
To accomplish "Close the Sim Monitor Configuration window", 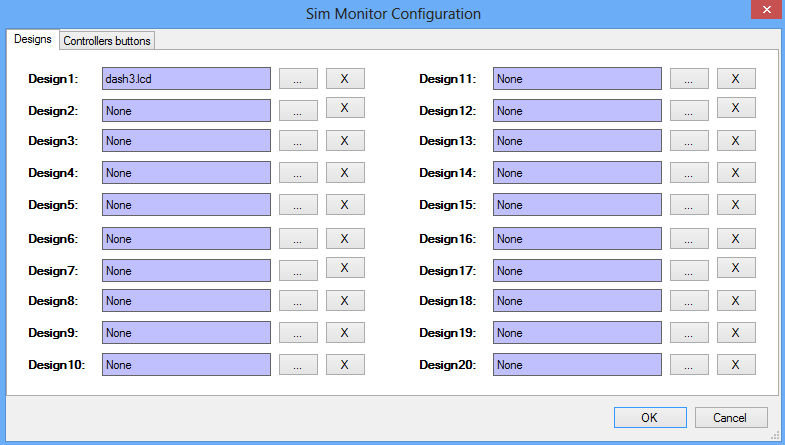I will [x=760, y=11].
